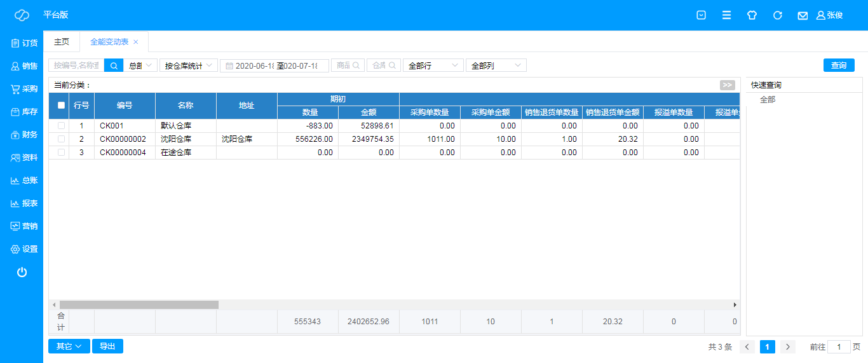Open user 张俊 account menu
This screenshot has width=868, height=363.
pyautogui.click(x=830, y=15)
